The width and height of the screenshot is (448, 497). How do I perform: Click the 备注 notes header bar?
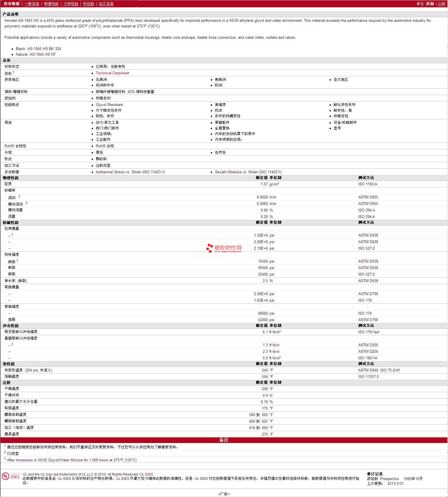coord(224,440)
